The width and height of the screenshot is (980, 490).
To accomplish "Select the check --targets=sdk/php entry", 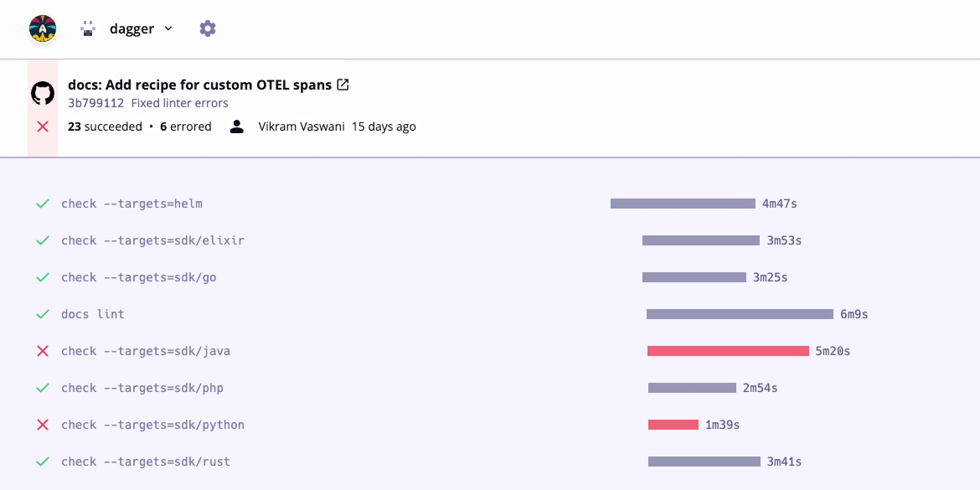I will point(142,388).
